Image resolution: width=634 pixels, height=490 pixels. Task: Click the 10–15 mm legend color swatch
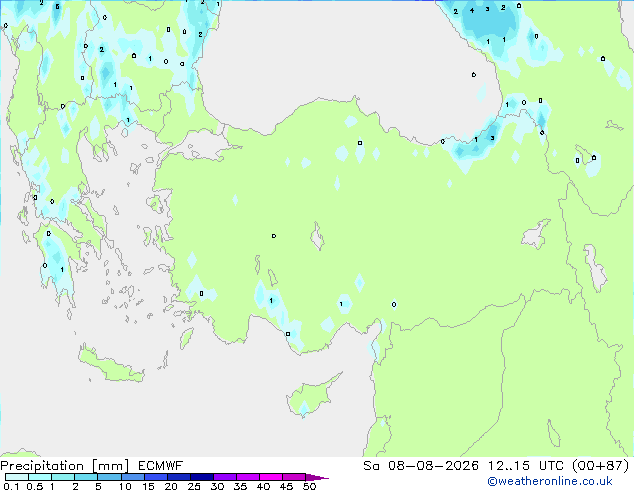click(133, 477)
